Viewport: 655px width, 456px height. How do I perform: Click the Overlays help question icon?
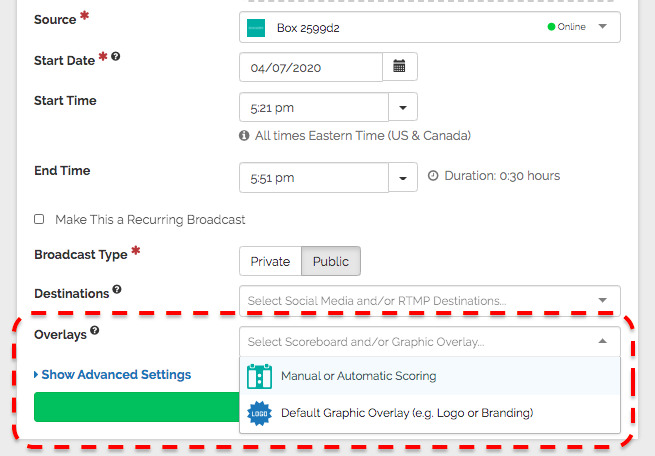(x=95, y=331)
